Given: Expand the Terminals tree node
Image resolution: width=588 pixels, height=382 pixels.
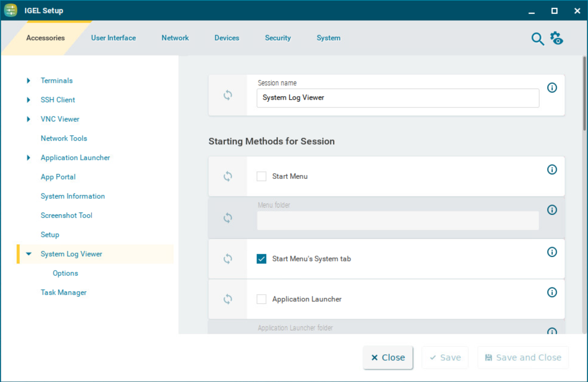Looking at the screenshot, I should 28,81.
